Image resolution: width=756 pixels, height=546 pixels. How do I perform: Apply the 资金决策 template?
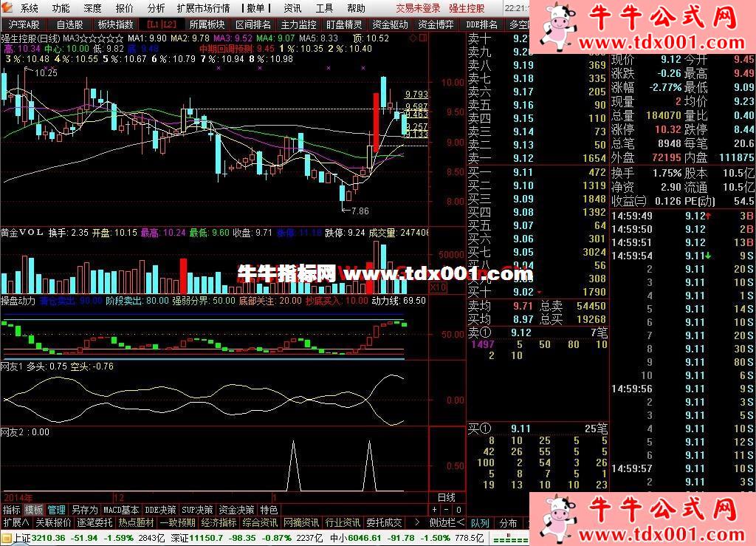(x=236, y=510)
